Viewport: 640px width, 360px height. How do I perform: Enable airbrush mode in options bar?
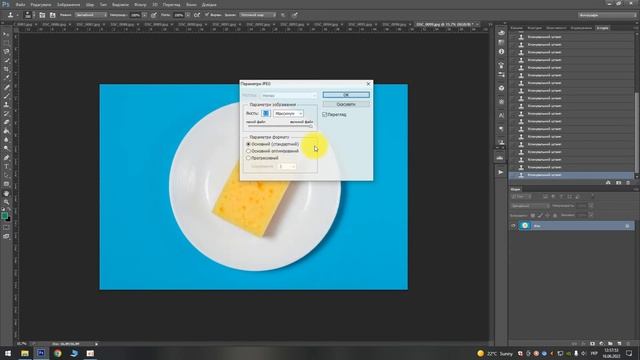point(197,15)
